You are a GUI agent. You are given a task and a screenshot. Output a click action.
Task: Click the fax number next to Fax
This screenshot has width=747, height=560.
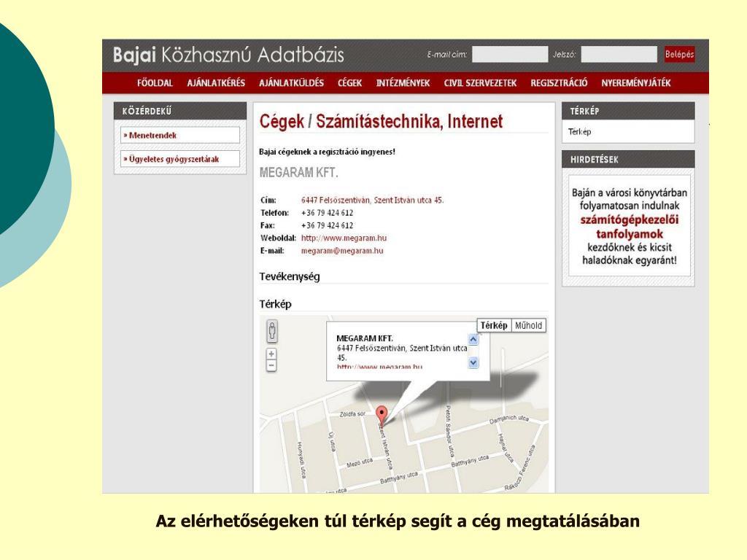pyautogui.click(x=327, y=226)
